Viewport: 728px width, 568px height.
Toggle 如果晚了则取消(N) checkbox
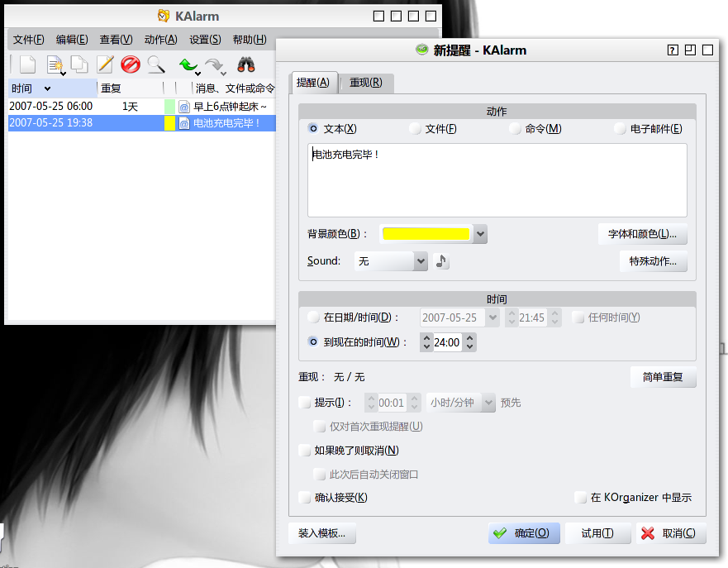click(305, 450)
